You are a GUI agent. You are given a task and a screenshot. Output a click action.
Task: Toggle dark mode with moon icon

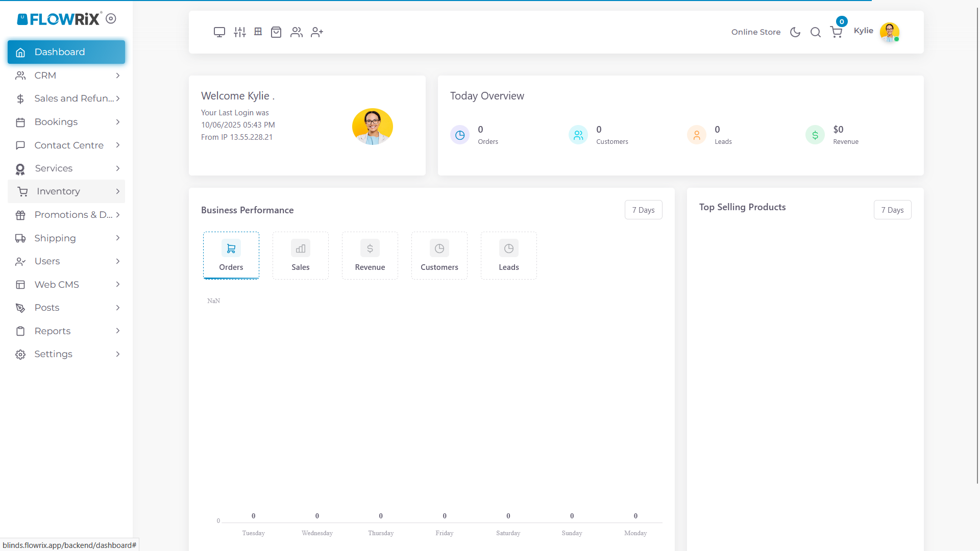(795, 32)
